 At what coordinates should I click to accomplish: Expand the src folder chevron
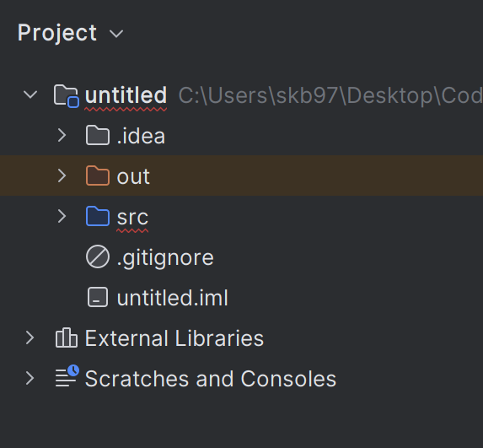point(62,216)
